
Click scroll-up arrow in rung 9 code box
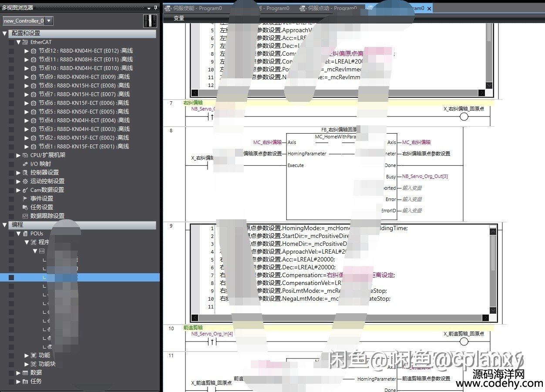click(x=493, y=232)
